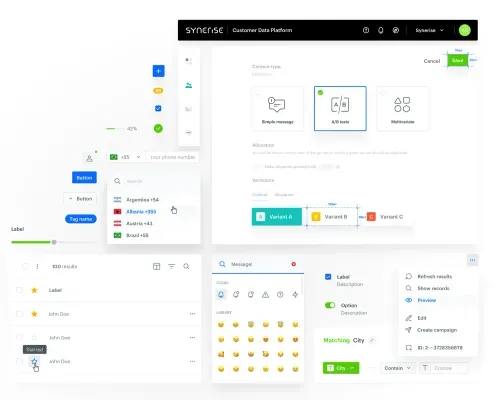This screenshot has height=400, width=500.
Task: Choose Albania +355 in the country list
Action: 141,212
